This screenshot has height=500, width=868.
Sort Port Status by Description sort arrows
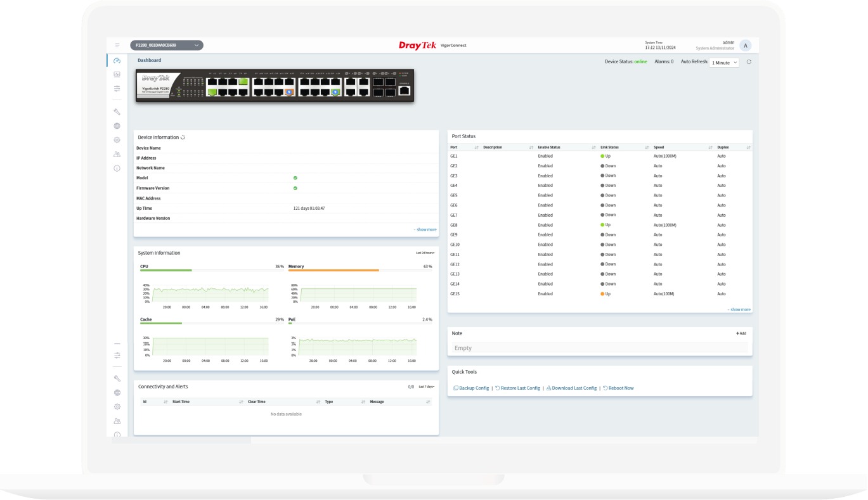[531, 147]
